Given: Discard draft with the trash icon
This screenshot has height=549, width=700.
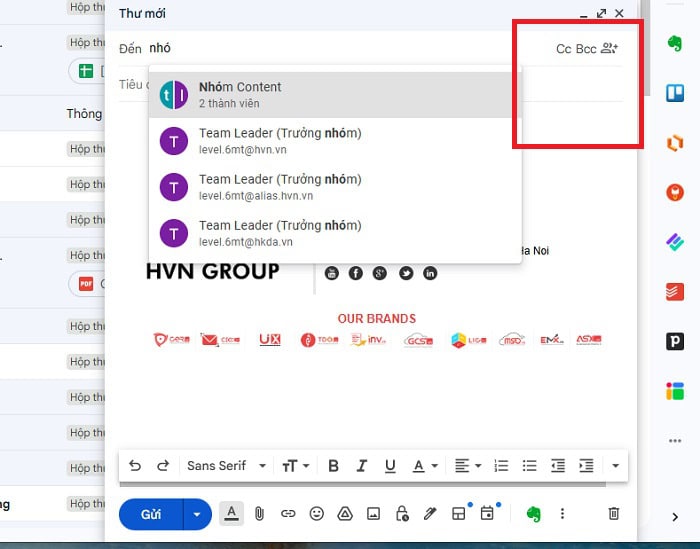Looking at the screenshot, I should (x=614, y=513).
